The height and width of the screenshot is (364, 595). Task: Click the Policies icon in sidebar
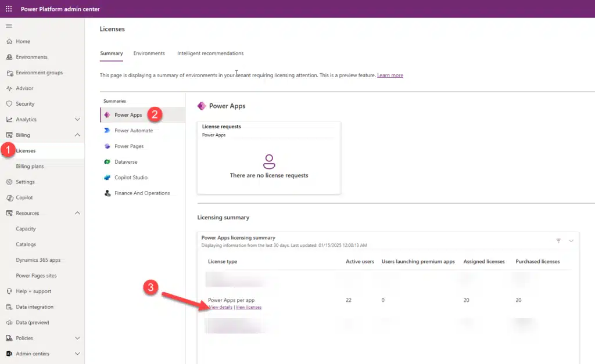[x=9, y=338]
